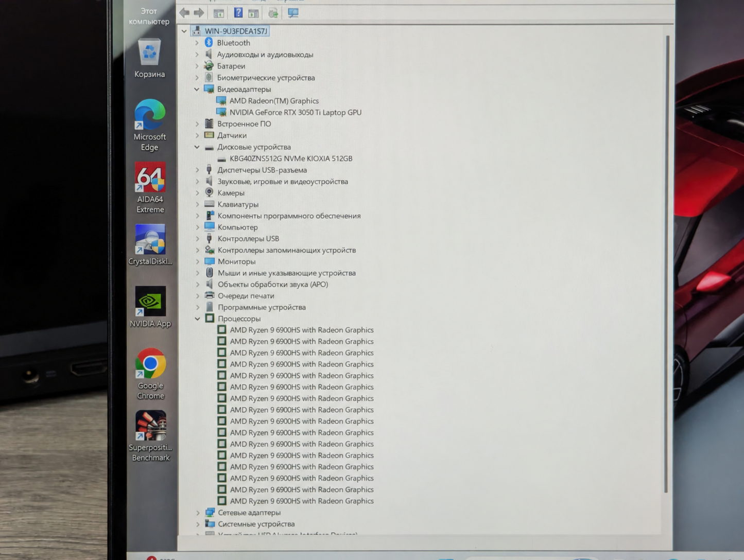Launch the Superposition Benchmark shortcut

point(150,436)
